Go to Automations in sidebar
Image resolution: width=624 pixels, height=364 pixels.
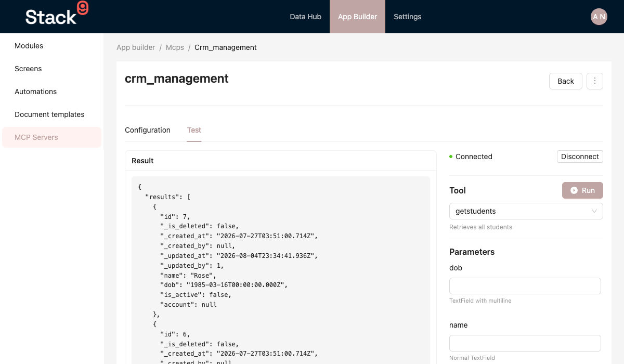pyautogui.click(x=52, y=92)
